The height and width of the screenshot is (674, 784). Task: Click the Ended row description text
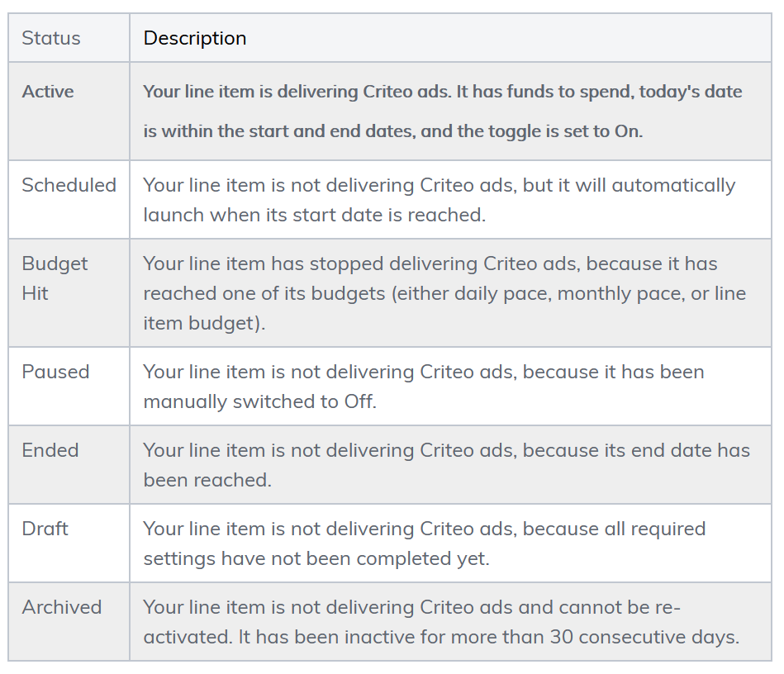point(446,465)
